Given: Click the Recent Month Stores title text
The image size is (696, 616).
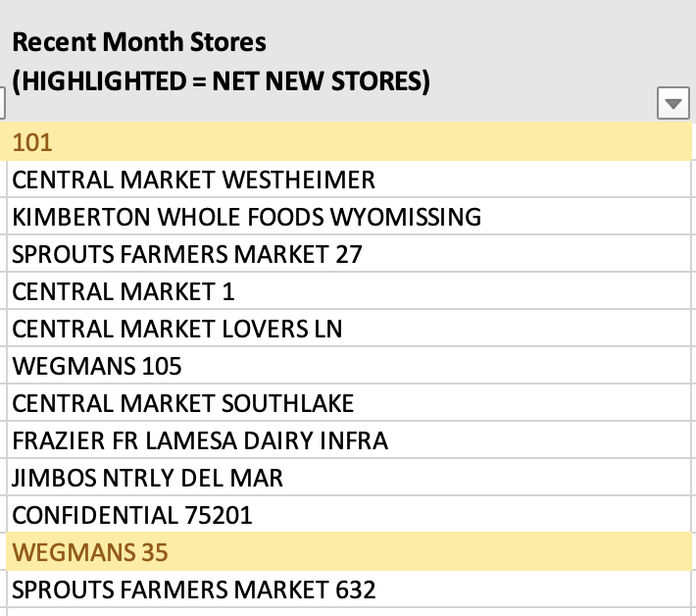Looking at the screenshot, I should click(x=139, y=42).
